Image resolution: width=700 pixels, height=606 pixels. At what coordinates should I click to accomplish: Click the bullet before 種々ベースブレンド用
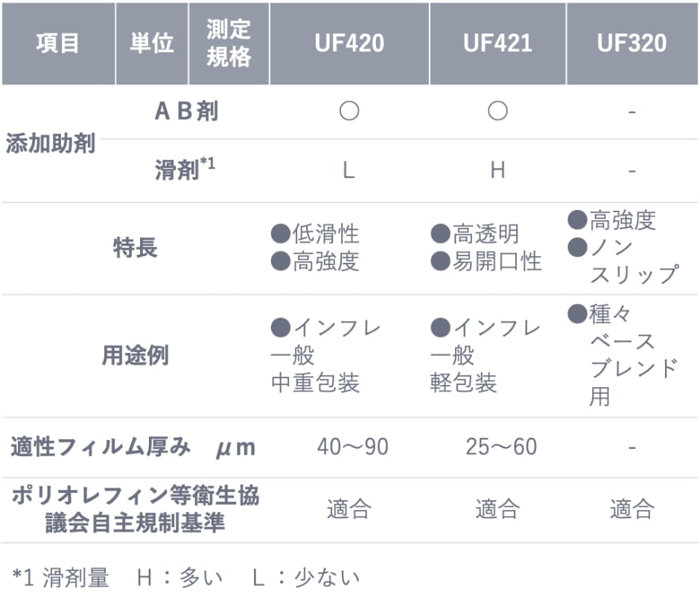[578, 314]
